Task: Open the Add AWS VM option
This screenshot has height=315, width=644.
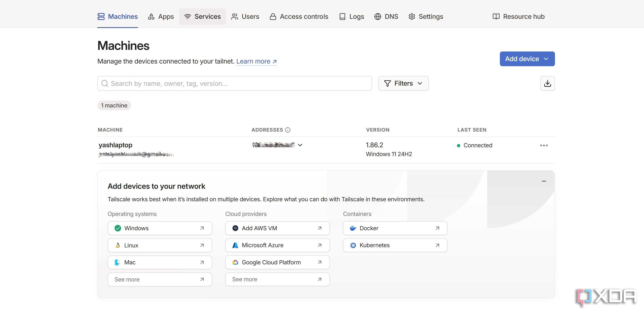Action: (x=277, y=228)
